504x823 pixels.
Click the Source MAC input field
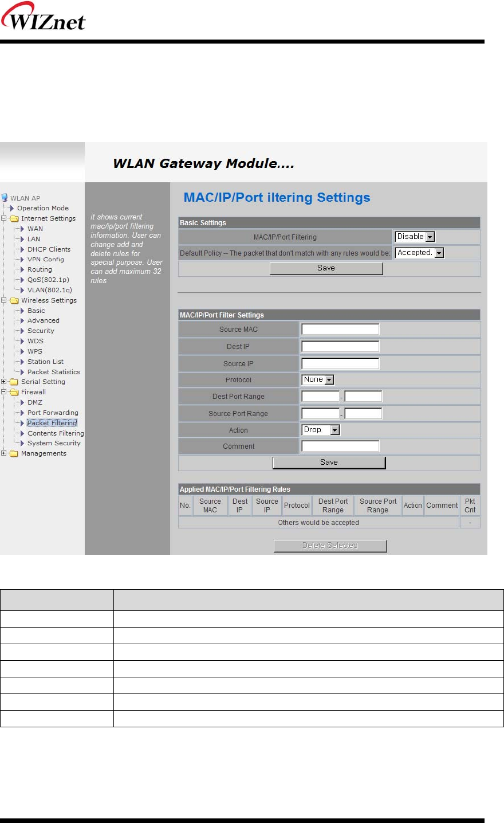pyautogui.click(x=340, y=329)
